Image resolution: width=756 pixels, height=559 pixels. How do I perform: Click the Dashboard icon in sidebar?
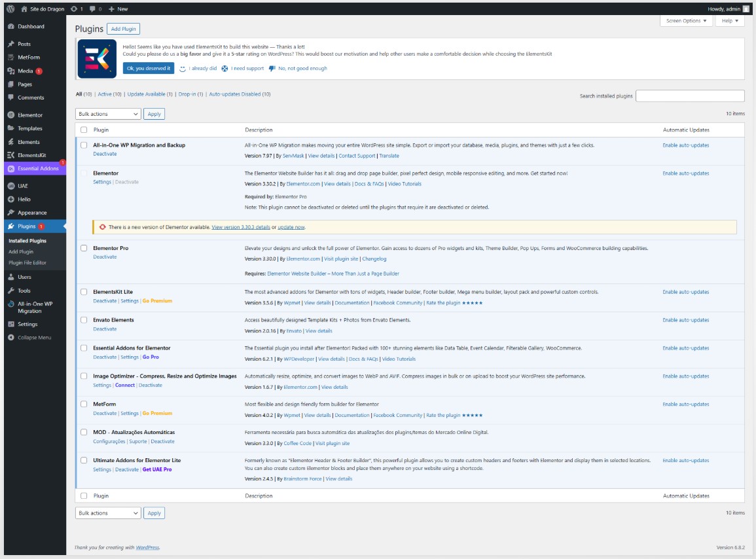click(11, 27)
